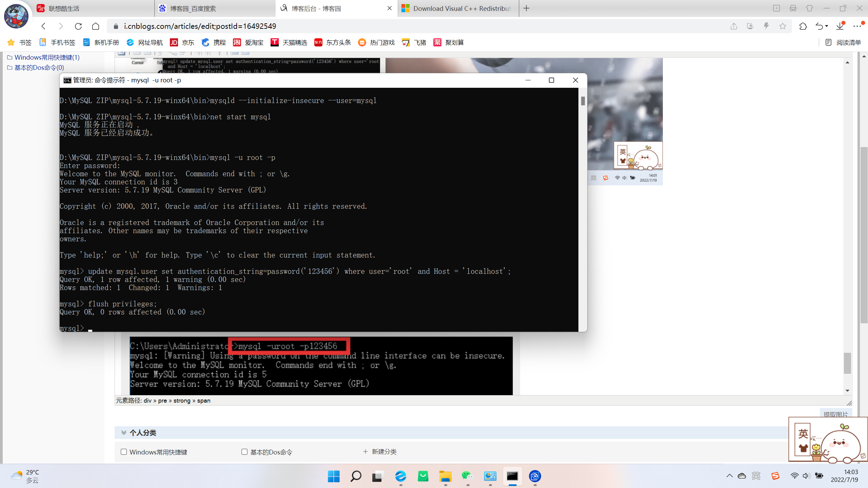The image size is (868, 488).
Task: Click the Windows Start button
Action: [334, 476]
